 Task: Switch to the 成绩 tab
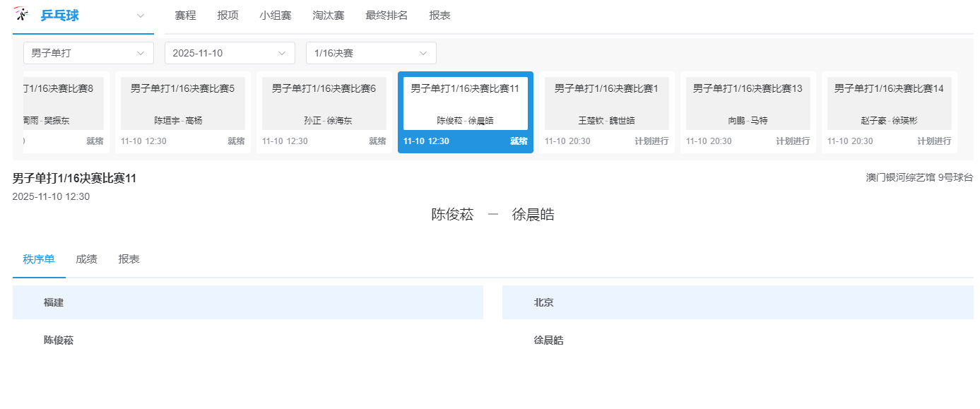[x=86, y=259]
